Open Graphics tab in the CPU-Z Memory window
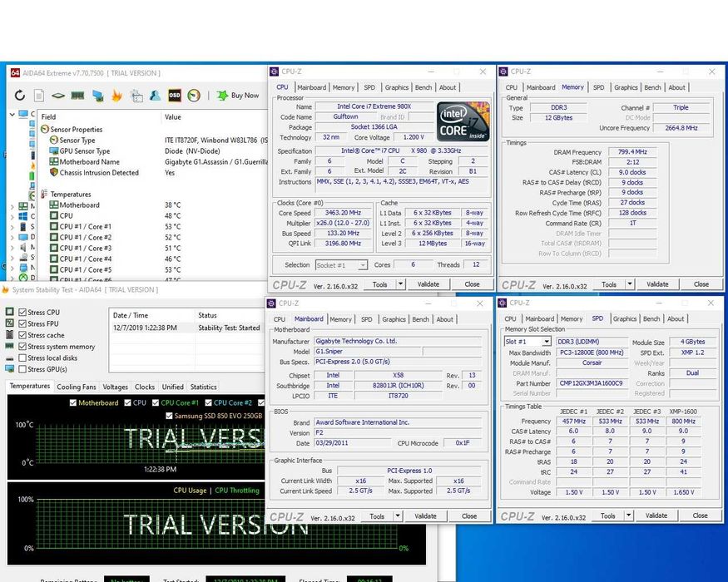This screenshot has height=582, width=728. click(626, 87)
